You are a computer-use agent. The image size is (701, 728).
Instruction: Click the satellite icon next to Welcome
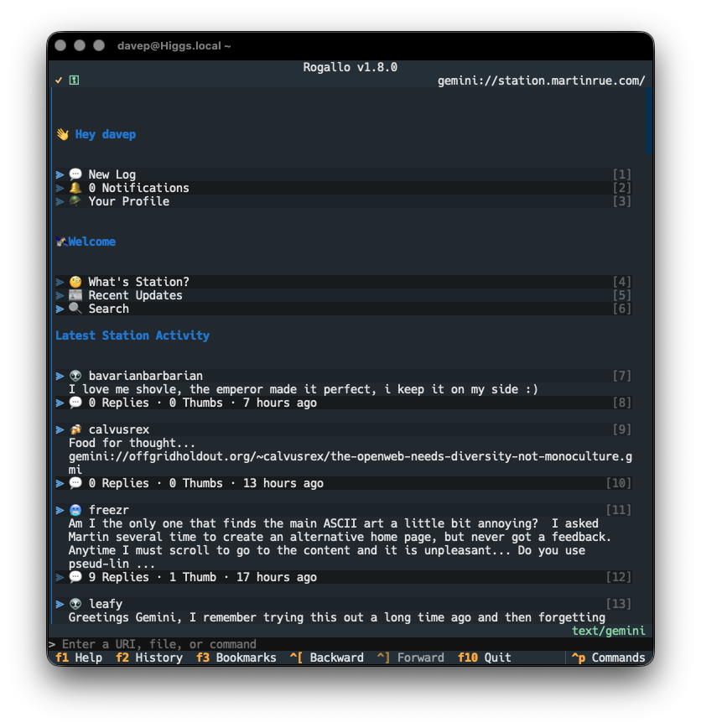61,242
